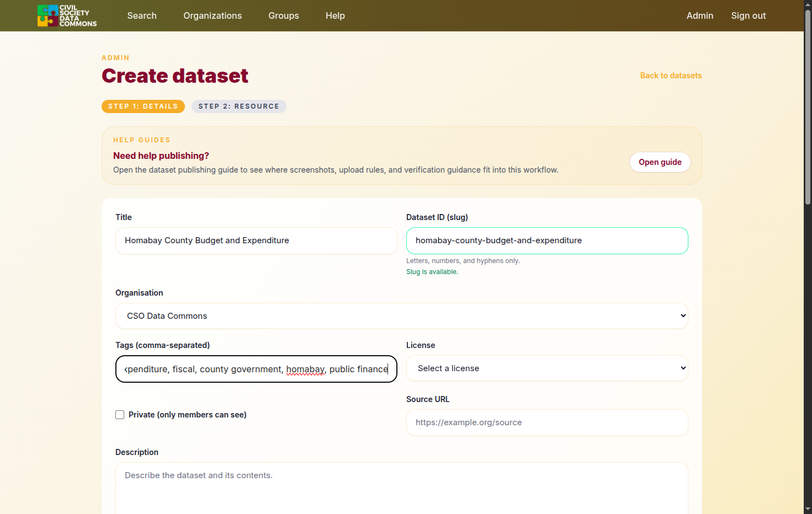Click 'Letters, numbers, and hyphens only.' hint
Viewport: 812px width, 514px height.
coord(463,261)
